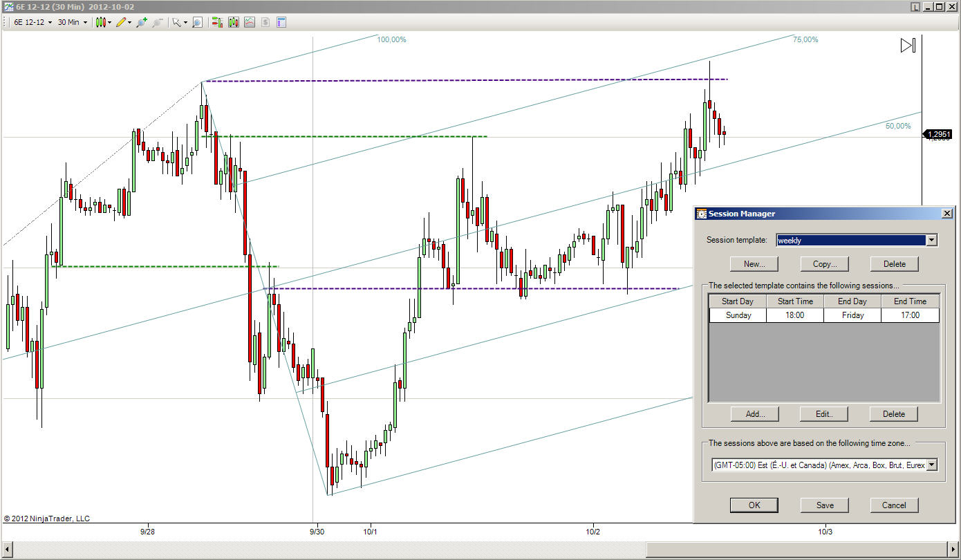Delete the selected session template

pos(894,264)
